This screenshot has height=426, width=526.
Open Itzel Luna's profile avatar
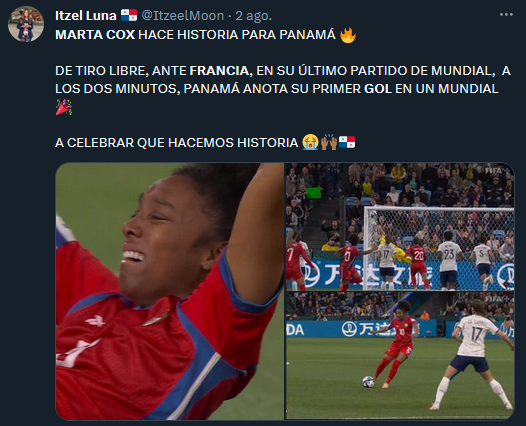(x=26, y=24)
